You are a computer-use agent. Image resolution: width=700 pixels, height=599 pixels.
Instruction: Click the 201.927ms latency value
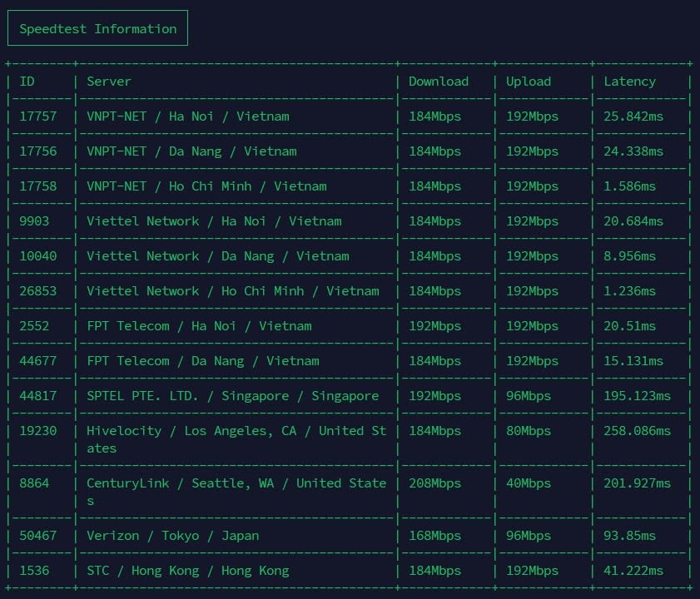(637, 483)
